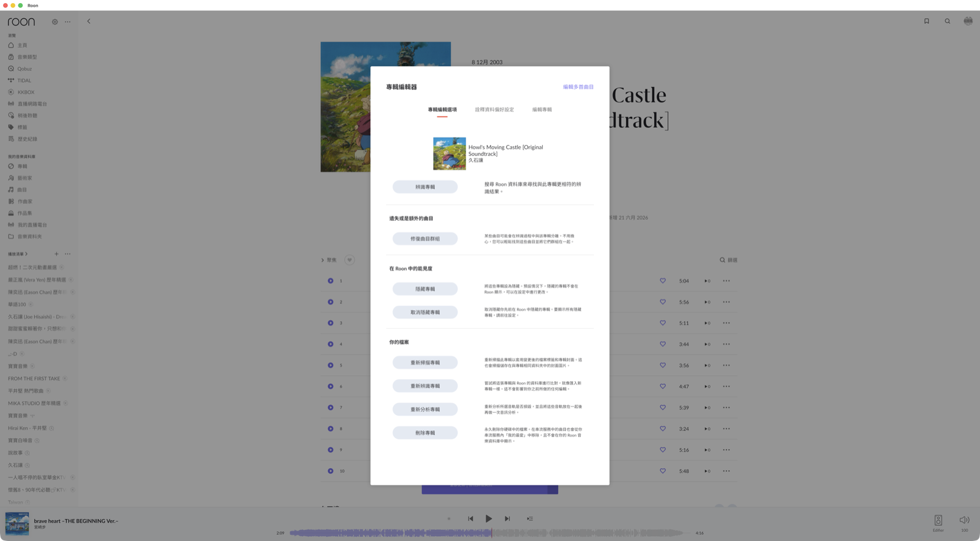Screen dimensions: 980x541
Task: Toggle favorite heart on track 3
Action: (663, 323)
